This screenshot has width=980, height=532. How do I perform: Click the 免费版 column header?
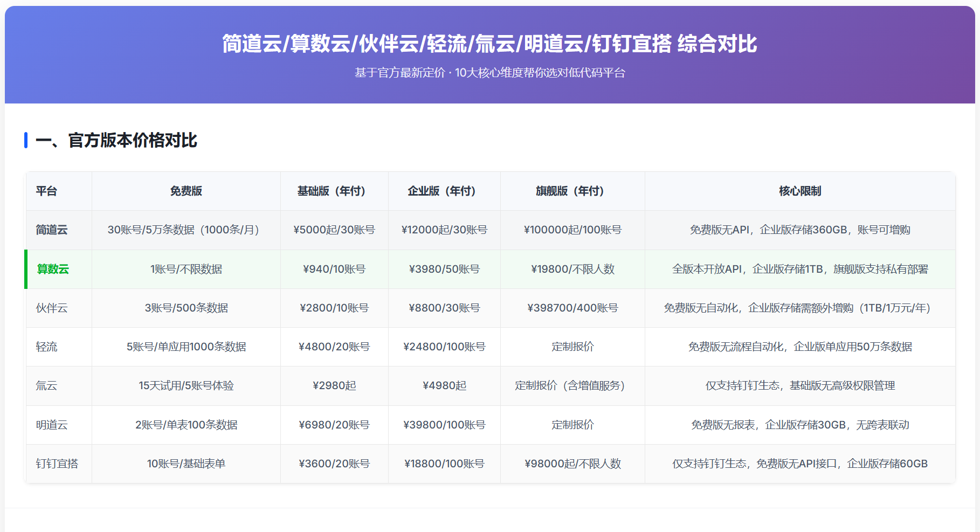pos(186,191)
